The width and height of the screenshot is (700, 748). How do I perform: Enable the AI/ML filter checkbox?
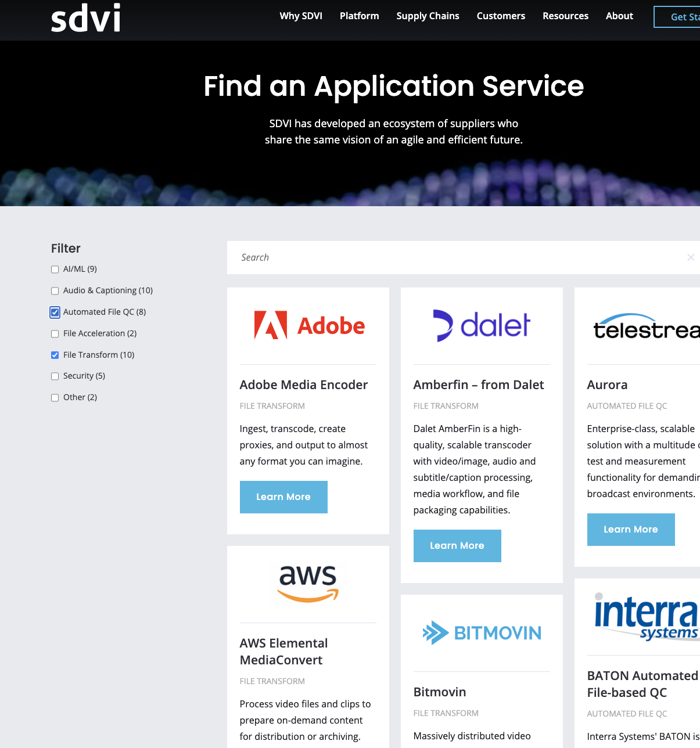pos(55,269)
